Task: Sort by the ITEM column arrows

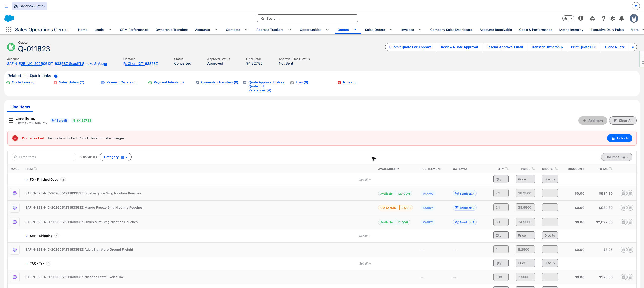Action: [36, 169]
